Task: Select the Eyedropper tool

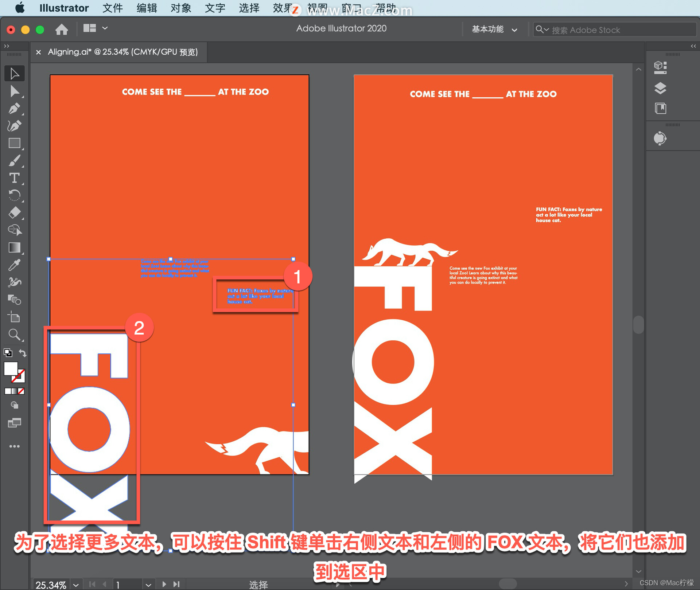Action: 14,265
